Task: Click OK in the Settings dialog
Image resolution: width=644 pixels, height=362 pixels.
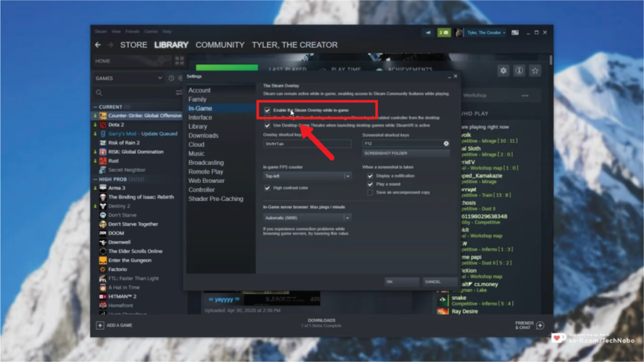Action: (x=402, y=282)
